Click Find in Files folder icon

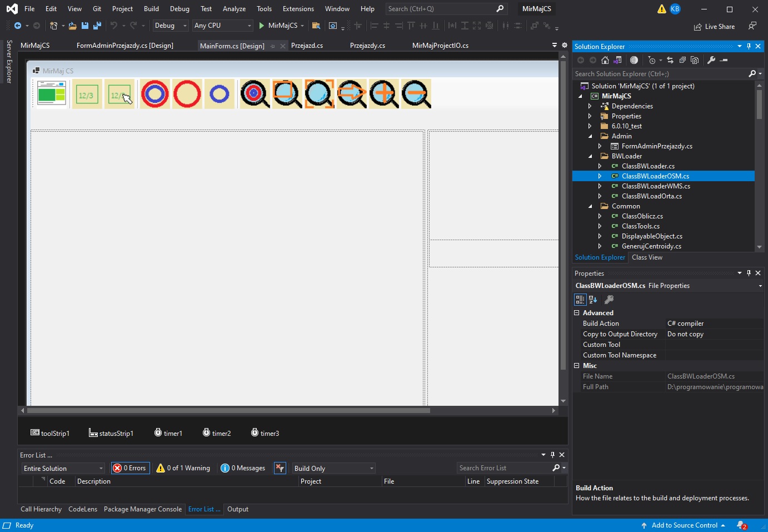pyautogui.click(x=316, y=26)
